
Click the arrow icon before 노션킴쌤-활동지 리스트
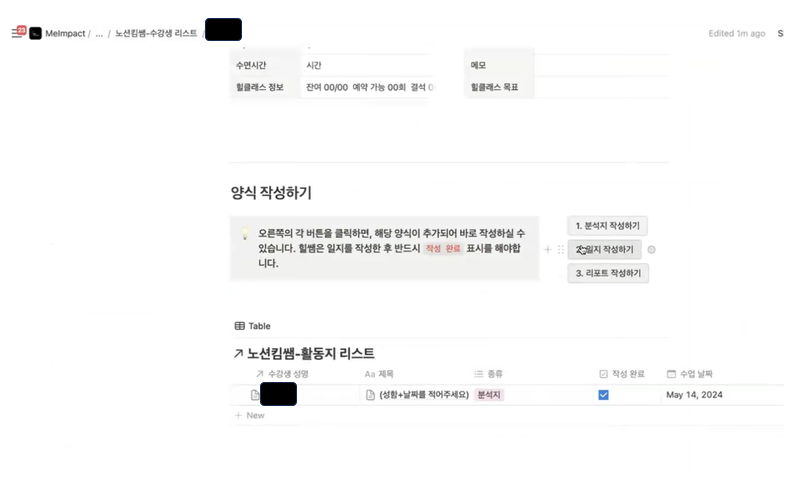[238, 353]
